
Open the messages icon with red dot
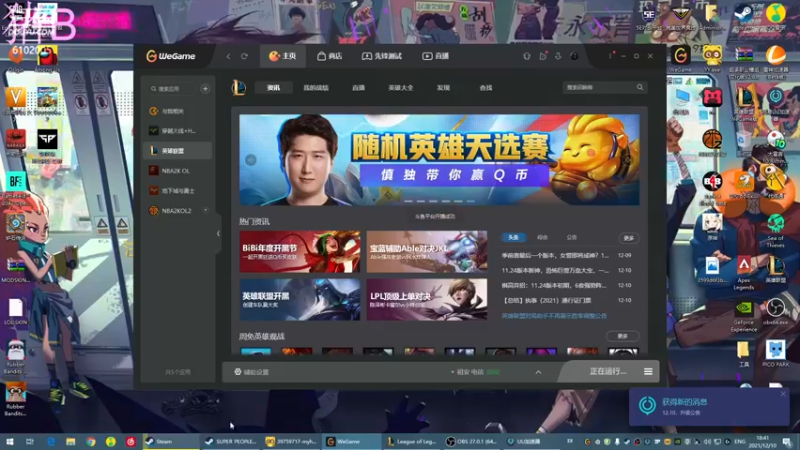[543, 56]
